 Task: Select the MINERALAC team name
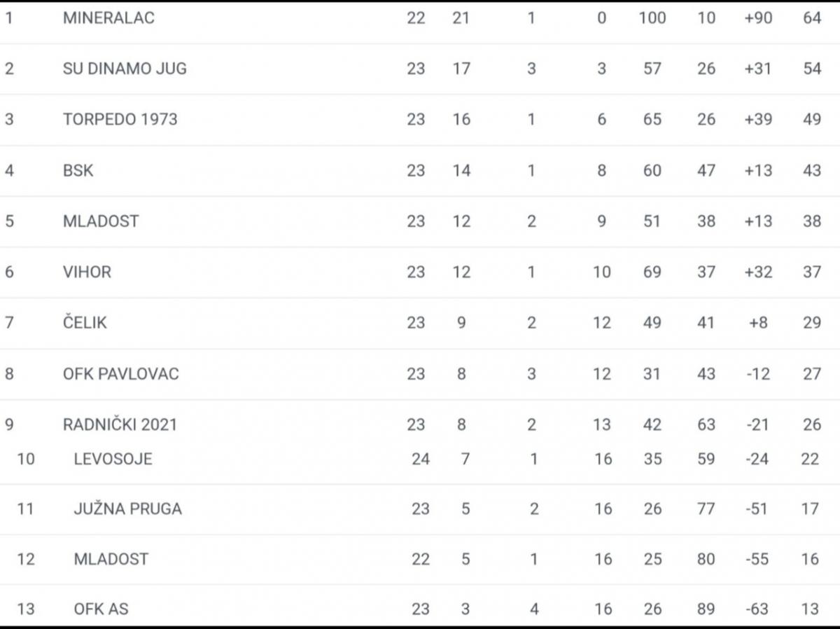coord(108,18)
